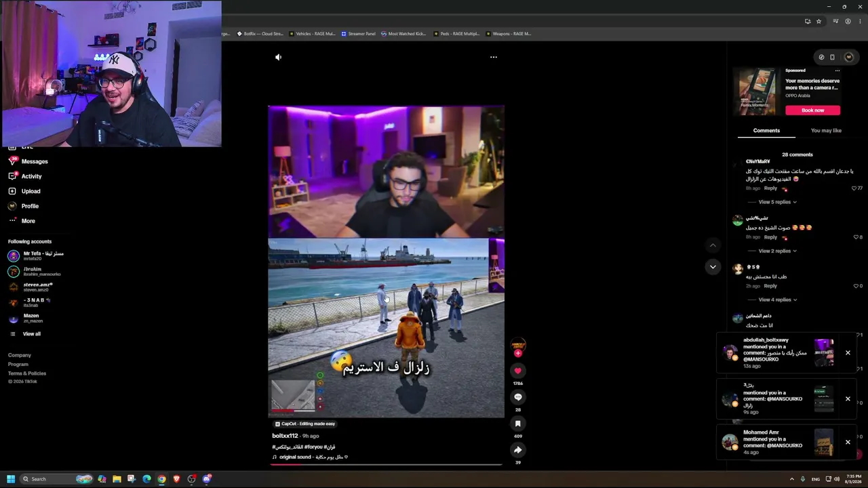Open the Chrome three-dot menu
Image resolution: width=868 pixels, height=488 pixels.
[859, 21]
